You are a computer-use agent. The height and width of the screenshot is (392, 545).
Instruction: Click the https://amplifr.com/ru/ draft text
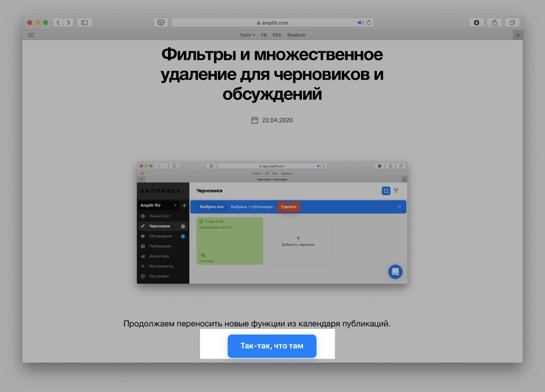(x=215, y=227)
